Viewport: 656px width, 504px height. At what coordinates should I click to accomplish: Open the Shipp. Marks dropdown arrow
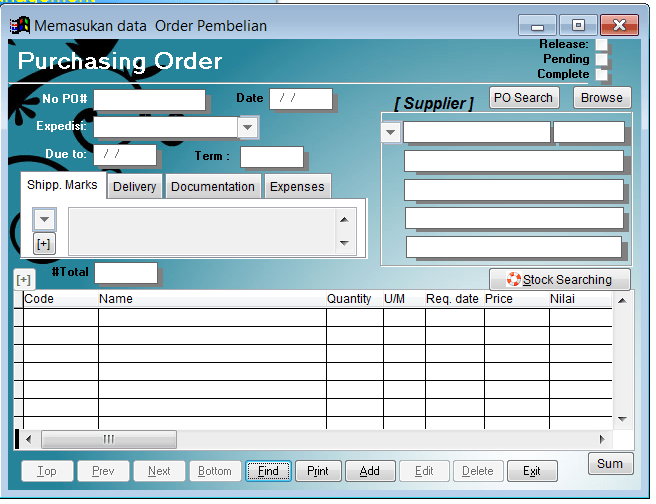[44, 219]
